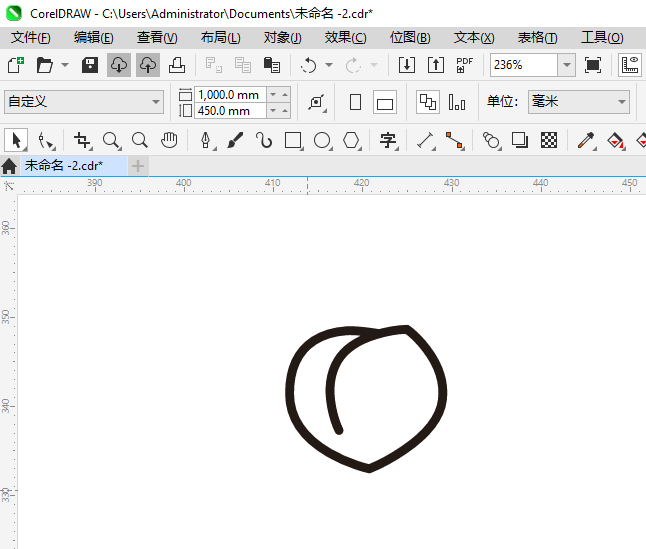Increase page width with up stepper
The width and height of the screenshot is (646, 549).
[285, 95]
